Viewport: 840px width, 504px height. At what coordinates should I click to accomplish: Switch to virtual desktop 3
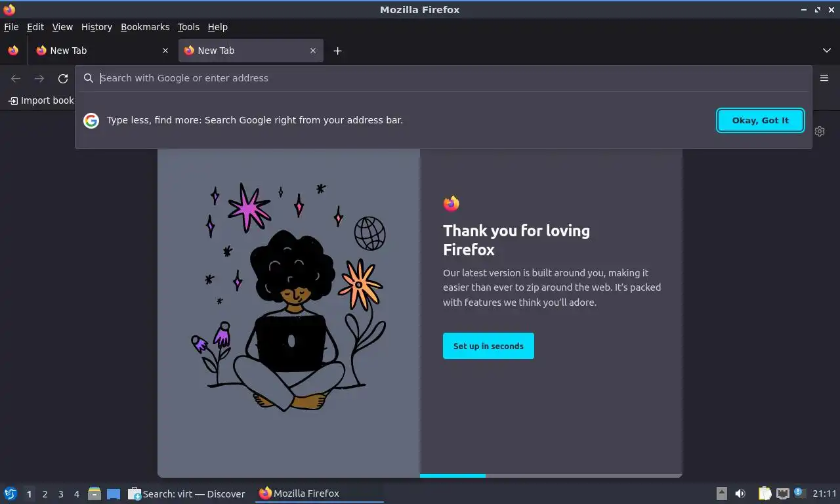pyautogui.click(x=60, y=494)
